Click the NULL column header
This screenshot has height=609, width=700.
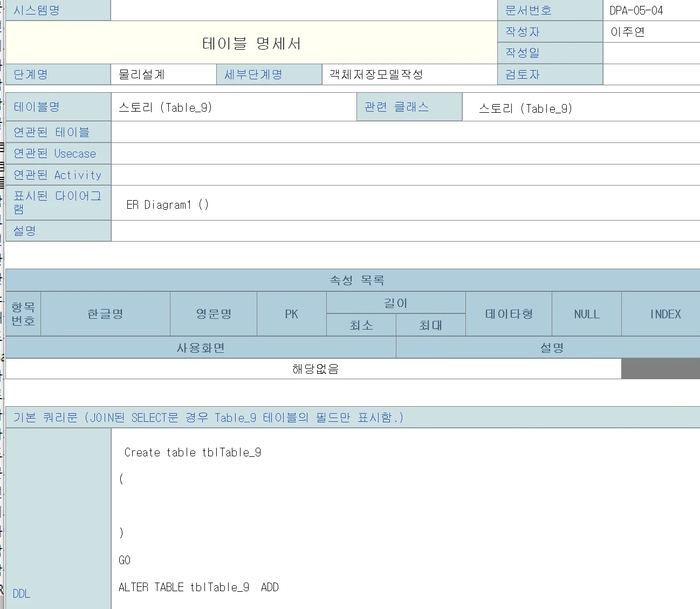tap(587, 314)
